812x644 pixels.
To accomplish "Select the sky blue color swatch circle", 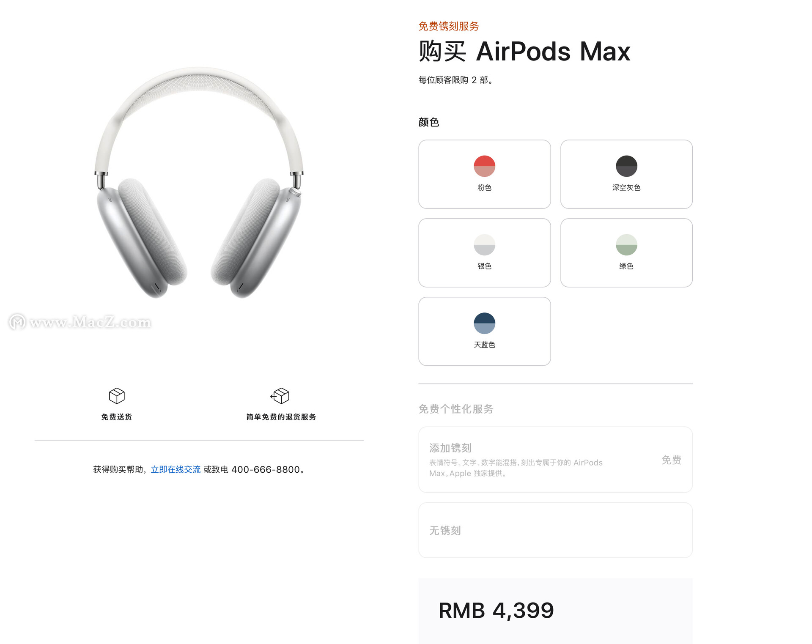I will tap(484, 323).
